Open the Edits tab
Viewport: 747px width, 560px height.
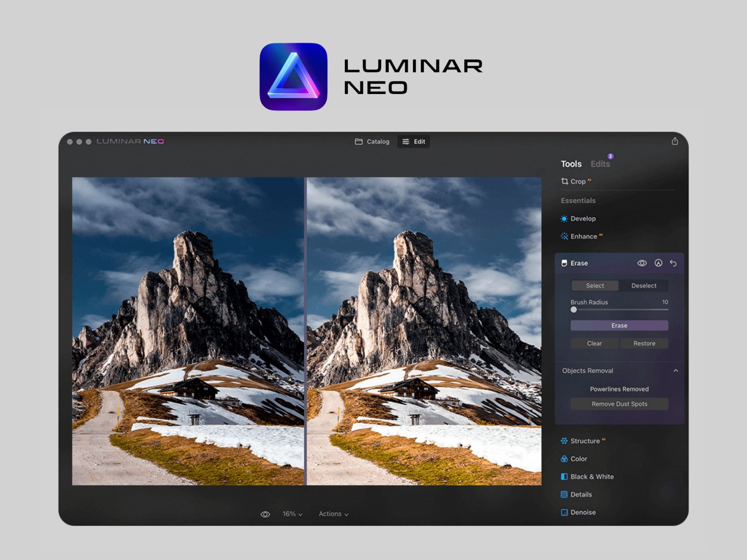pyautogui.click(x=600, y=164)
